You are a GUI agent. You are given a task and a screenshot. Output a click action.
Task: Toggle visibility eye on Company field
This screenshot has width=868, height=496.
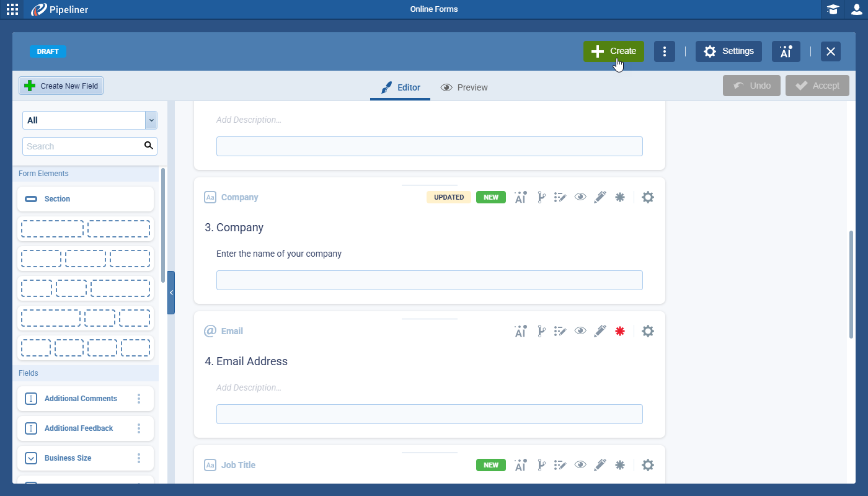[x=580, y=197]
